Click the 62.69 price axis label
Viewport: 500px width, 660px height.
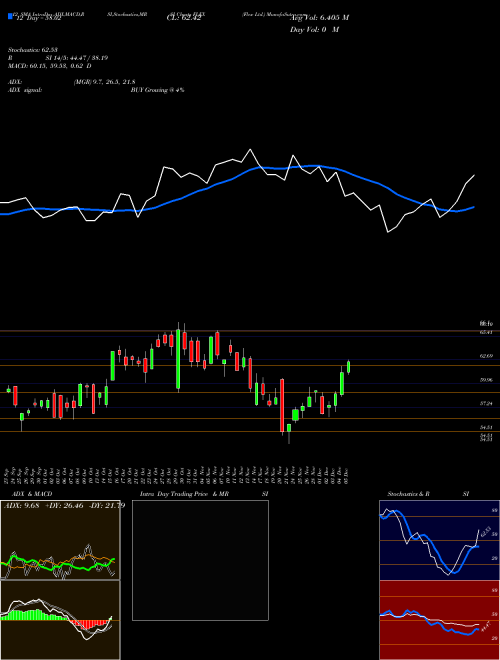[486, 356]
